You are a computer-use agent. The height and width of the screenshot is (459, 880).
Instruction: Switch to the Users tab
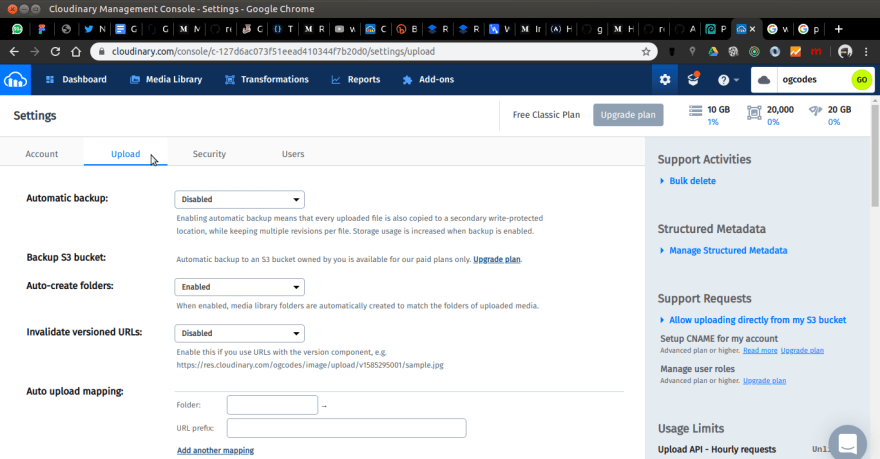(293, 154)
